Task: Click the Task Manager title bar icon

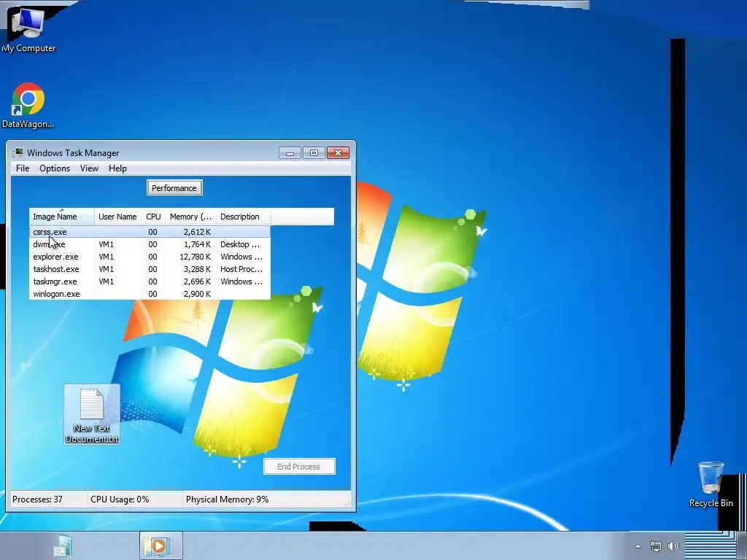Action: click(x=18, y=152)
